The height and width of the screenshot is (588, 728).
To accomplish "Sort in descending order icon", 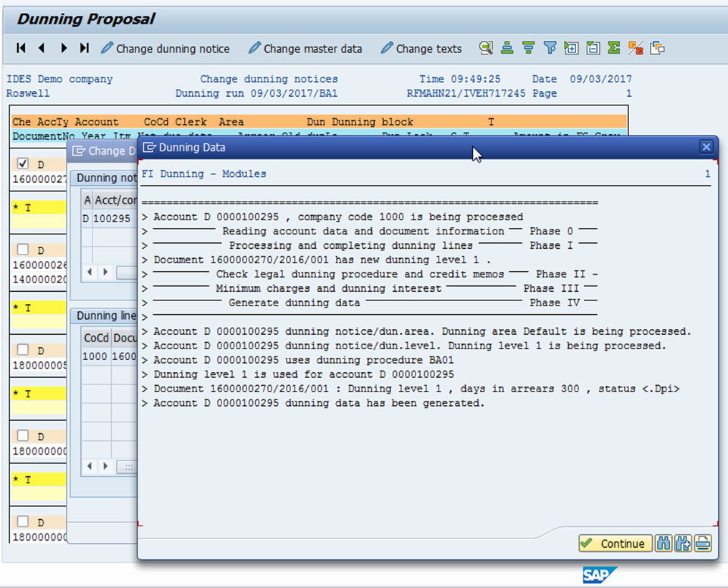I will pyautogui.click(x=528, y=48).
